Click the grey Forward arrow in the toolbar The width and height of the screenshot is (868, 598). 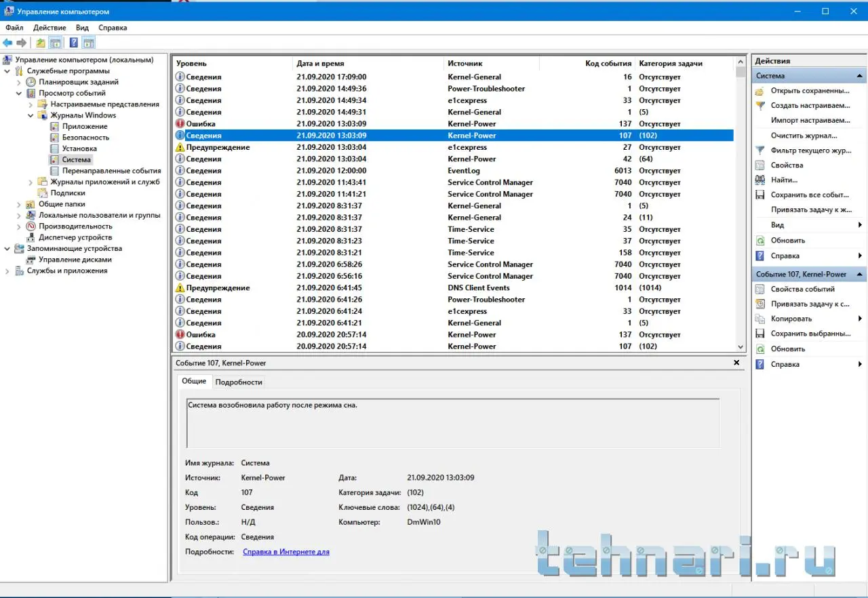(x=22, y=43)
